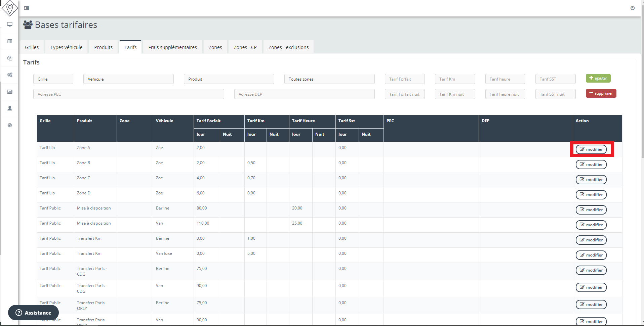Image resolution: width=644 pixels, height=326 pixels.
Task: Open the Vehicule dropdown
Action: tap(128, 79)
